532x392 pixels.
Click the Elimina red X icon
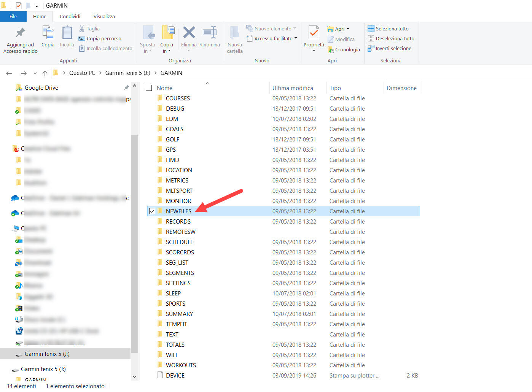pyautogui.click(x=189, y=33)
